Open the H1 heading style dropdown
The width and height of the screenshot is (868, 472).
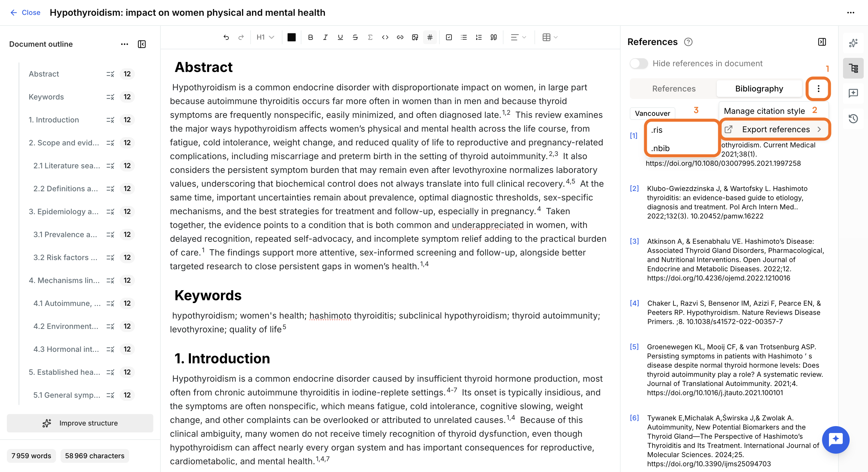click(x=265, y=37)
